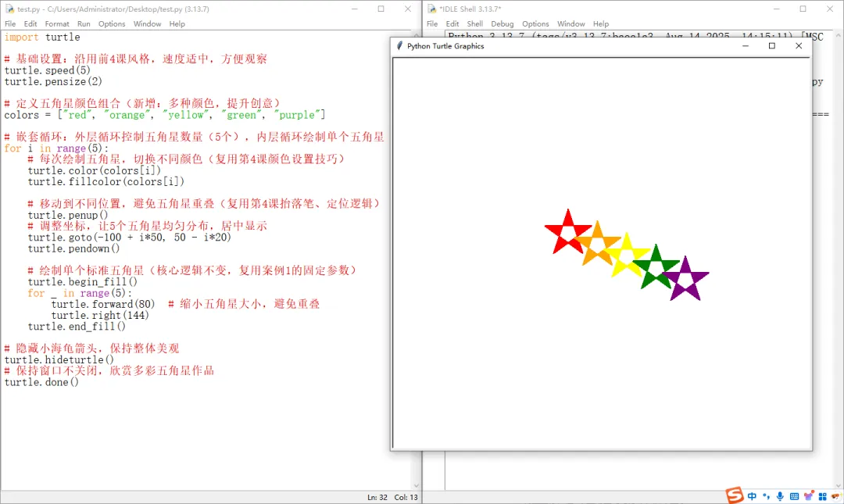Click test.py title bar text

[x=113, y=9]
